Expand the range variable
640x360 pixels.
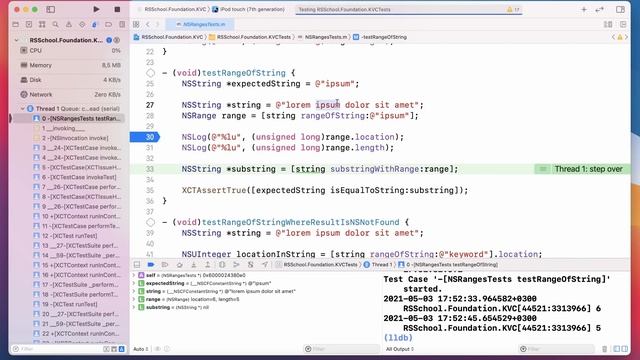coord(133,299)
